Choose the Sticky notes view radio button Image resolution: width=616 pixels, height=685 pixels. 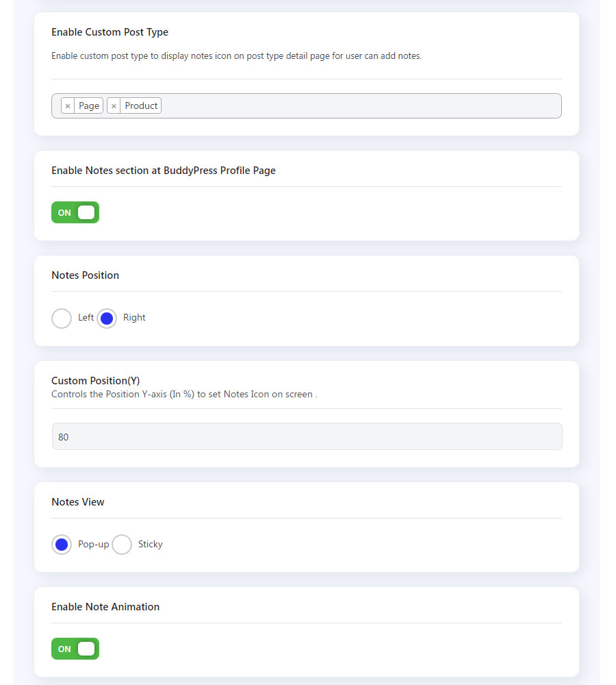122,545
